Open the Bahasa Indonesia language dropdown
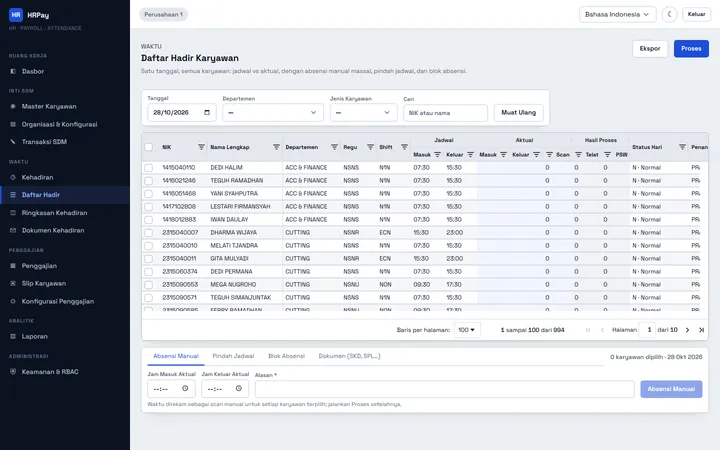The height and width of the screenshot is (450, 720). click(617, 14)
